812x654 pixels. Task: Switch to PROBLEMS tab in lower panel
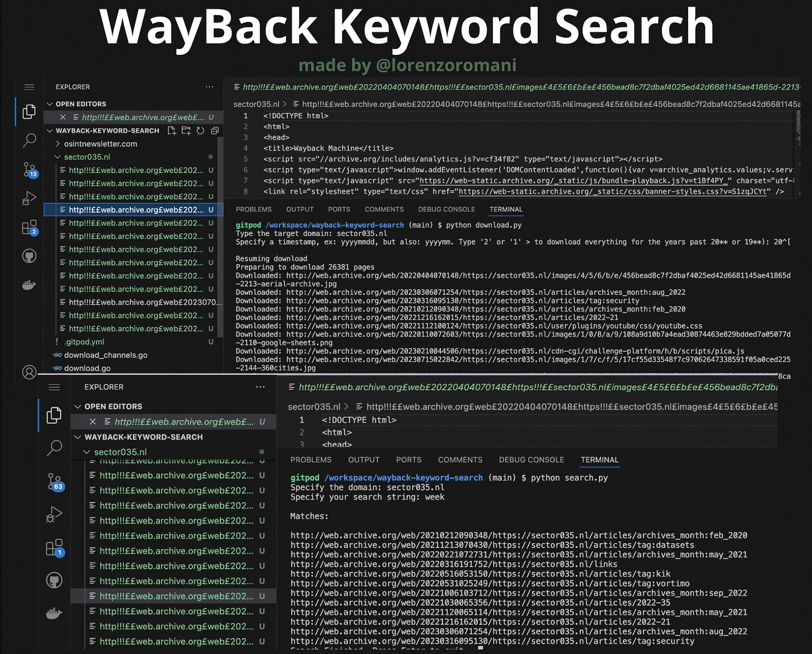pos(311,460)
